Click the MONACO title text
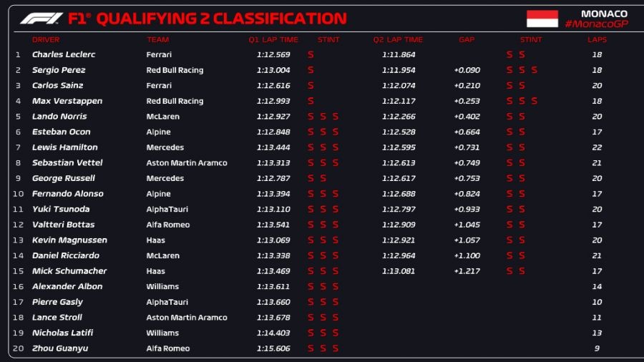644x362 pixels. click(x=604, y=14)
